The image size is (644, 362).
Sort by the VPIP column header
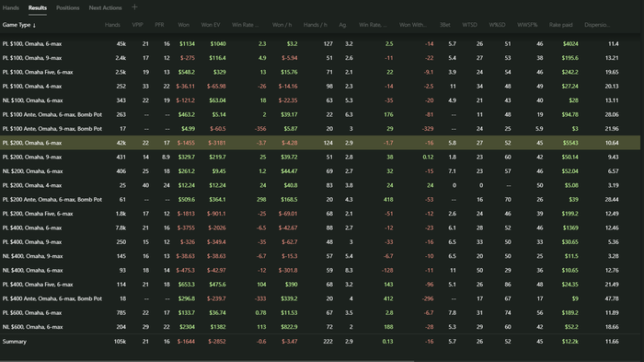138,25
